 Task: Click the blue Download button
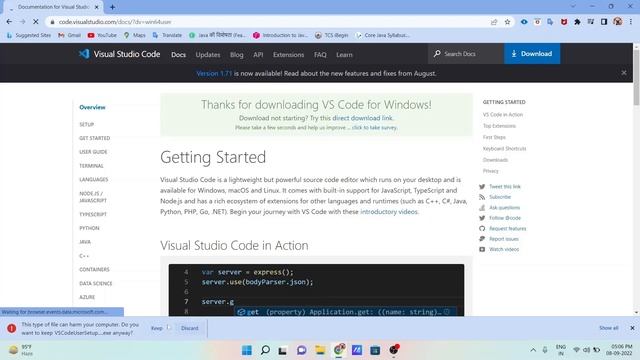[x=532, y=53]
